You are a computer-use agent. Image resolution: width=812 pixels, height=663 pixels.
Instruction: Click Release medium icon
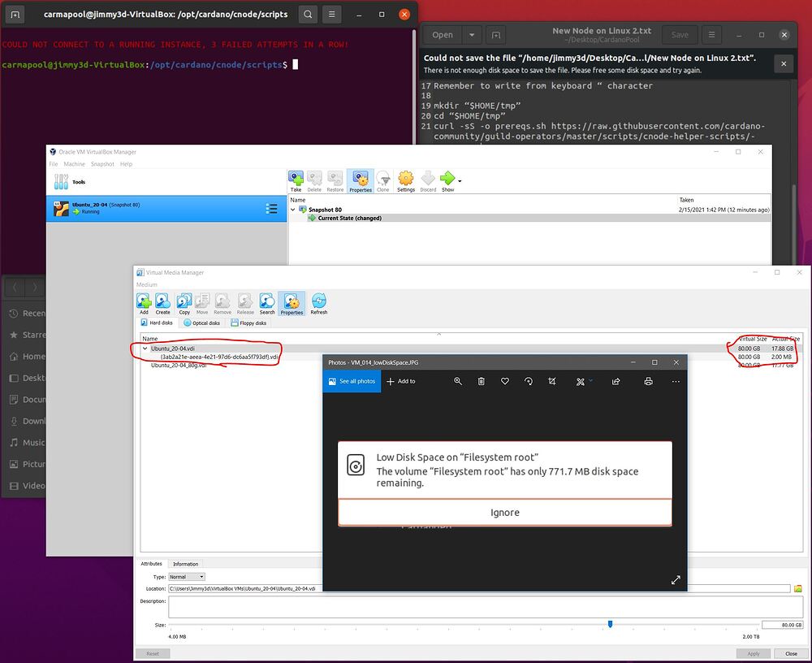245,304
